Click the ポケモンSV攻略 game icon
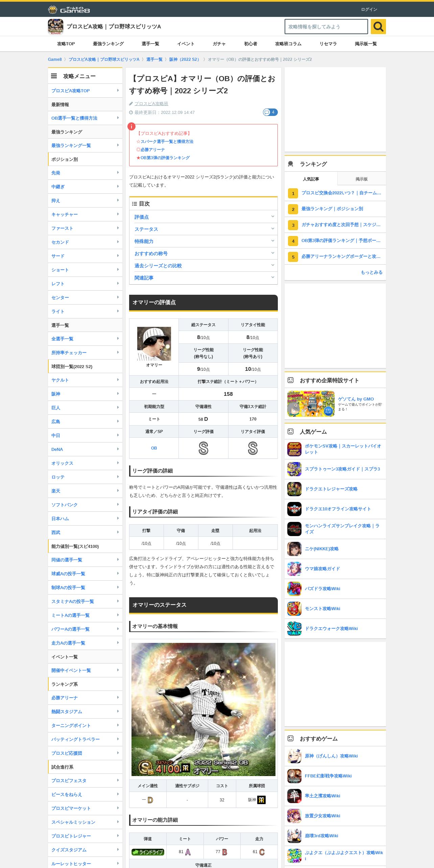The width and height of the screenshot is (434, 868). (x=294, y=449)
